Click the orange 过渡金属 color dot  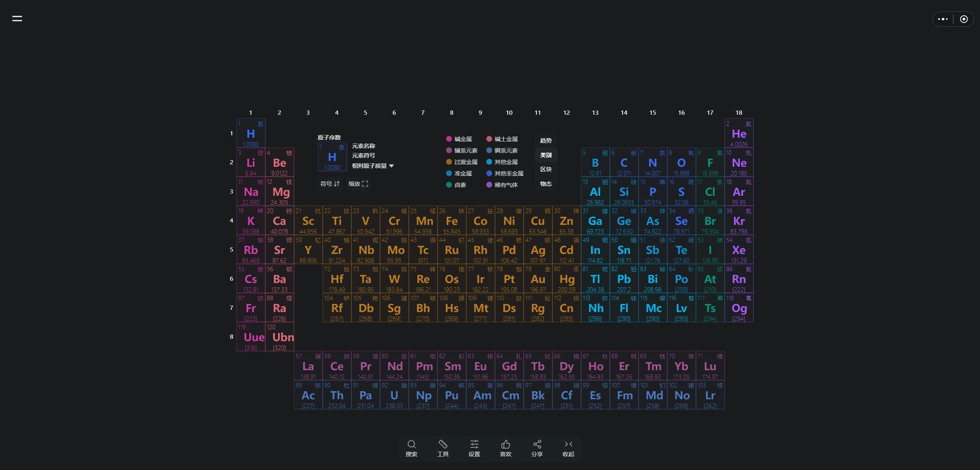pos(449,162)
